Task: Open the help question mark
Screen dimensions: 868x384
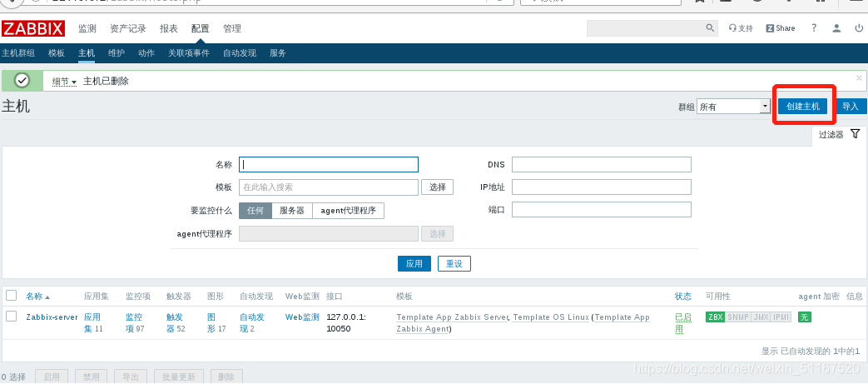Action: coord(814,27)
